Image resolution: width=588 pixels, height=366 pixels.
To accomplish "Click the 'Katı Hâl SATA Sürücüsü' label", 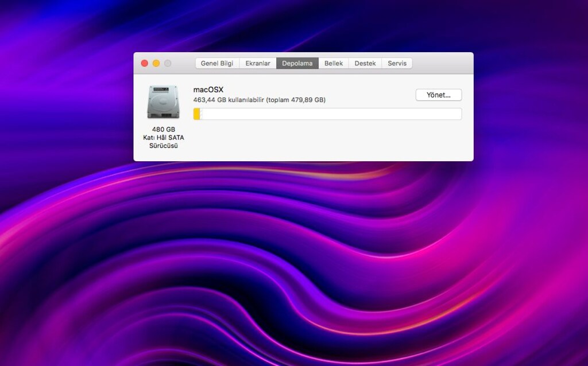I will click(164, 142).
